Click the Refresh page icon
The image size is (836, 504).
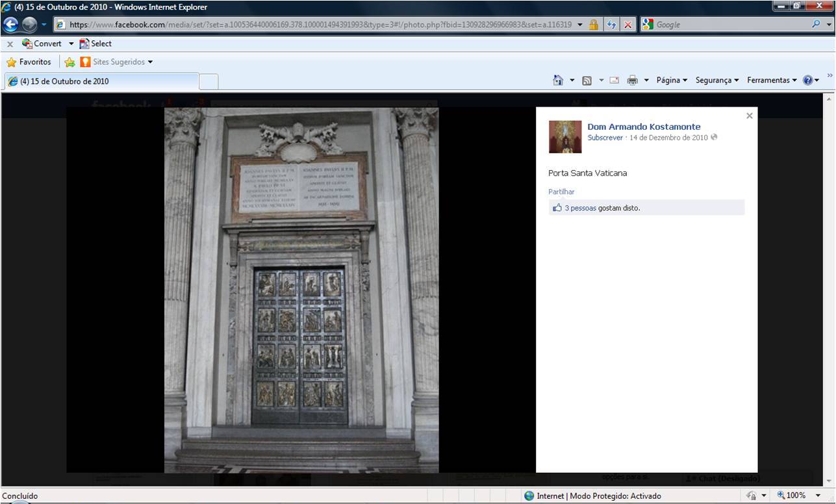pos(611,25)
